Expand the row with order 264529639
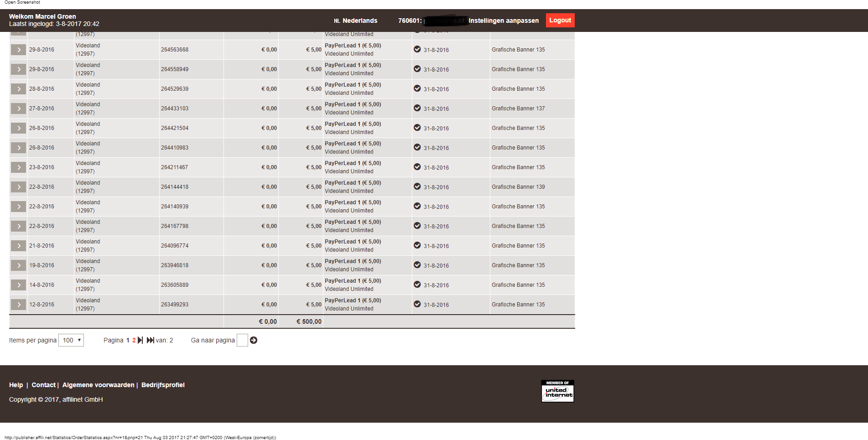The width and height of the screenshot is (868, 440). pyautogui.click(x=18, y=89)
